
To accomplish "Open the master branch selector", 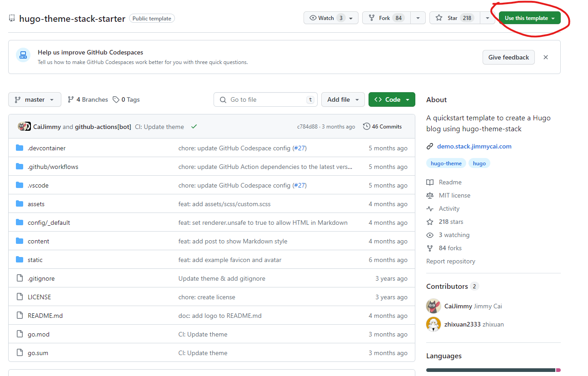I will (35, 99).
